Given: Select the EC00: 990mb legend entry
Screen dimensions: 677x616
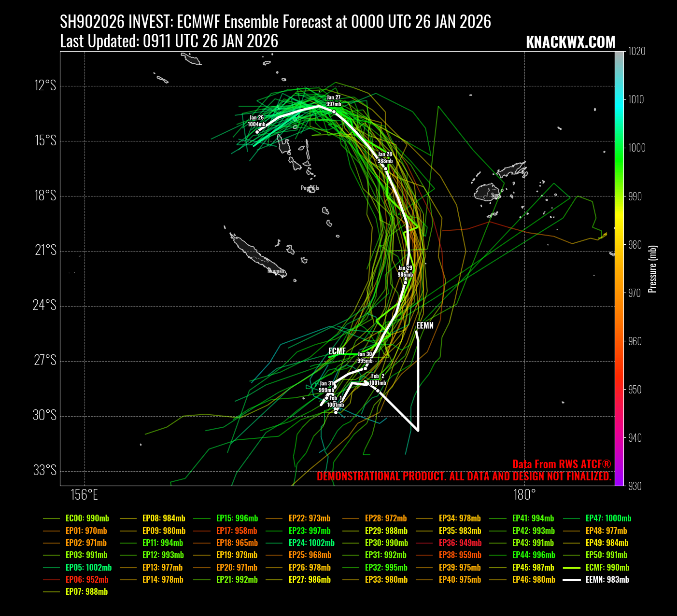Looking at the screenshot, I should coord(87,518).
